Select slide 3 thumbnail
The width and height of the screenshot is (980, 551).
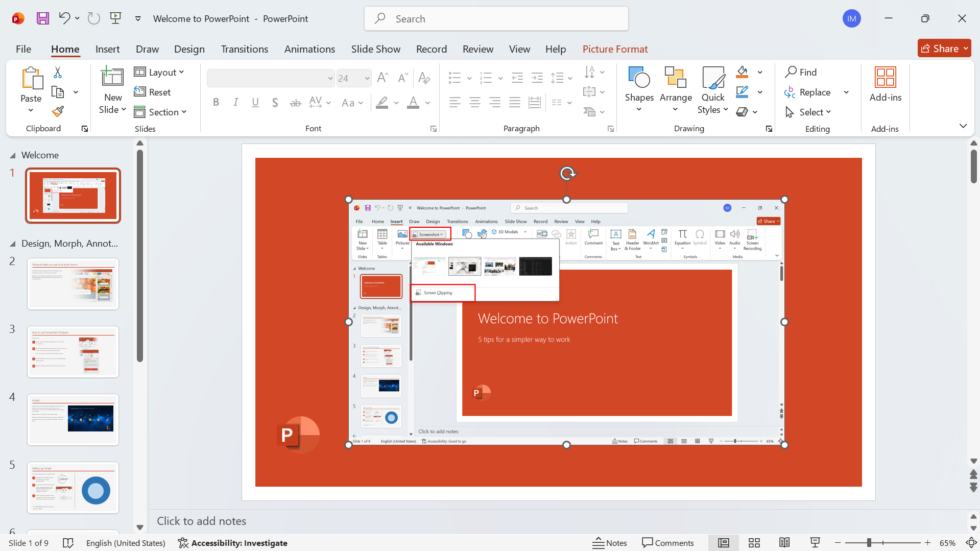[73, 352]
